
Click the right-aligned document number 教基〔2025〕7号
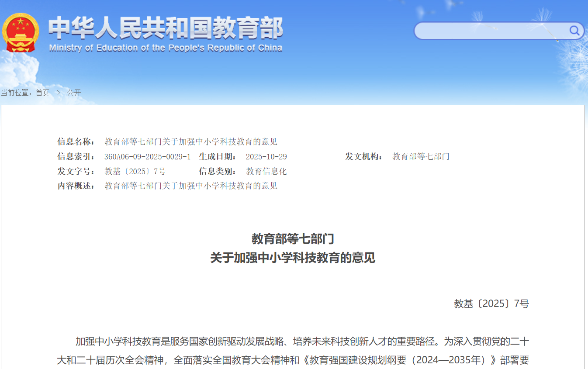pyautogui.click(x=491, y=304)
